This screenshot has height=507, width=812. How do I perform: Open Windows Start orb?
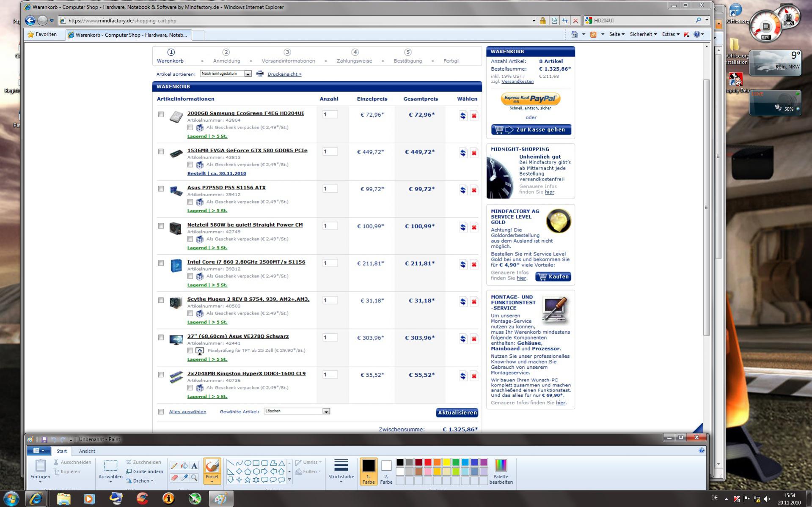(11, 499)
